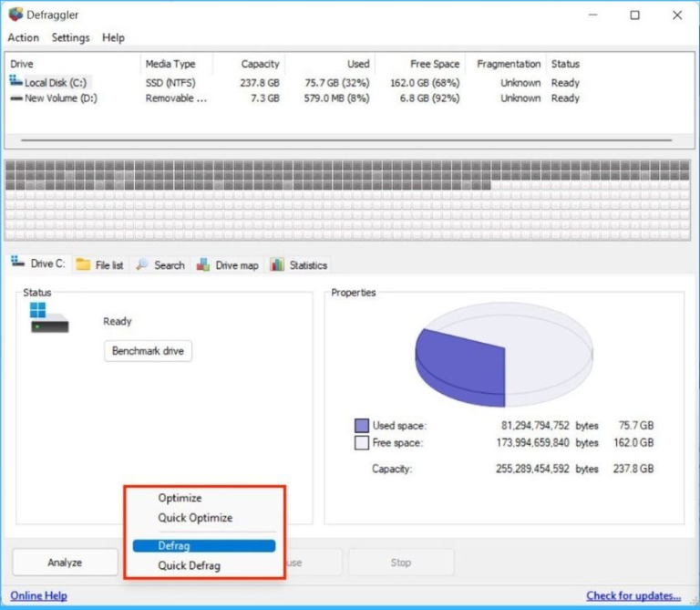The width and height of the screenshot is (700, 610).
Task: Choose Quick Defrag from the popup menu
Action: coord(189,565)
